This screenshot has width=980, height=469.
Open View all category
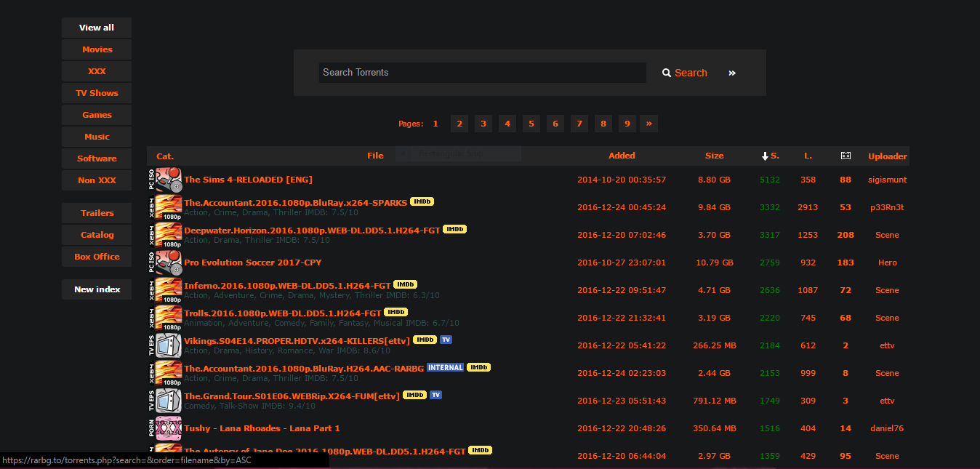pos(97,28)
